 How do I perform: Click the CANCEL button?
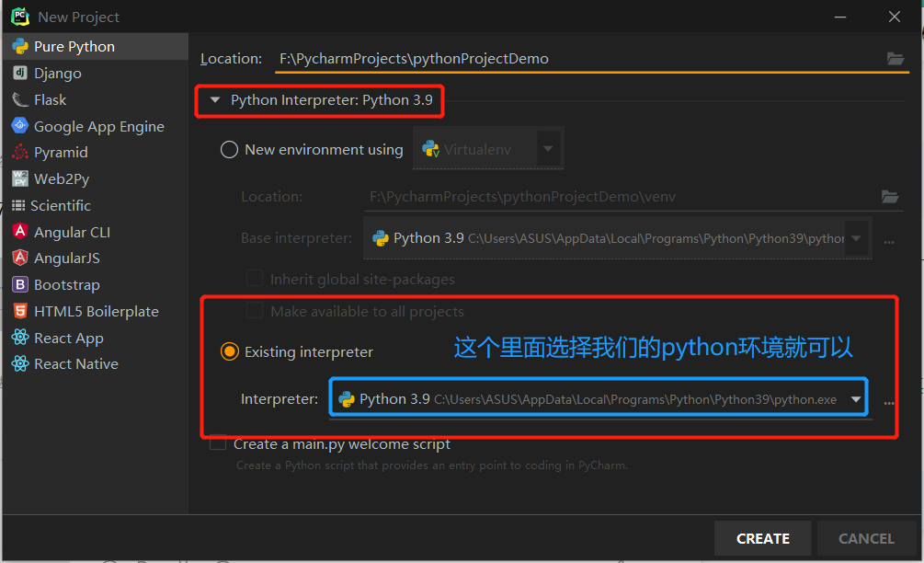(x=866, y=538)
